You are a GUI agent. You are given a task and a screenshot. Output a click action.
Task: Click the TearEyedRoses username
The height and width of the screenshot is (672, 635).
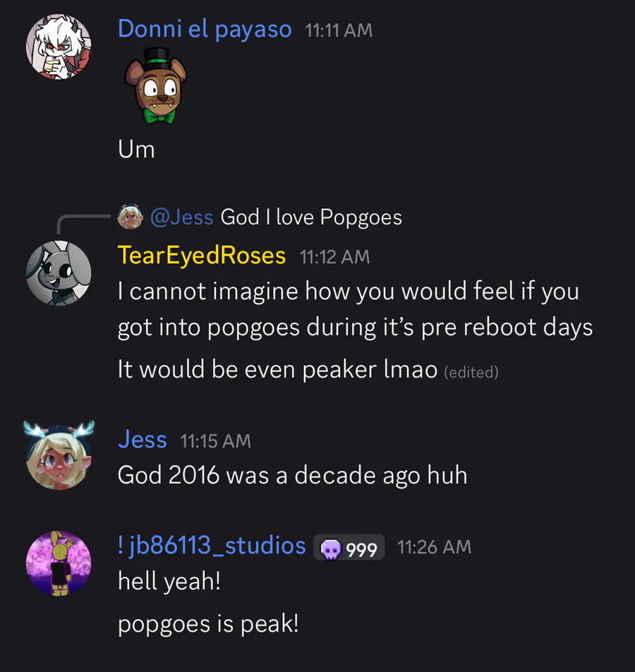point(202,256)
